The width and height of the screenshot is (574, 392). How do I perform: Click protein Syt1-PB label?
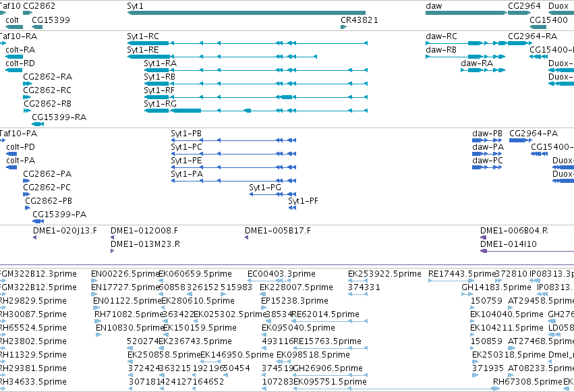pos(186,134)
